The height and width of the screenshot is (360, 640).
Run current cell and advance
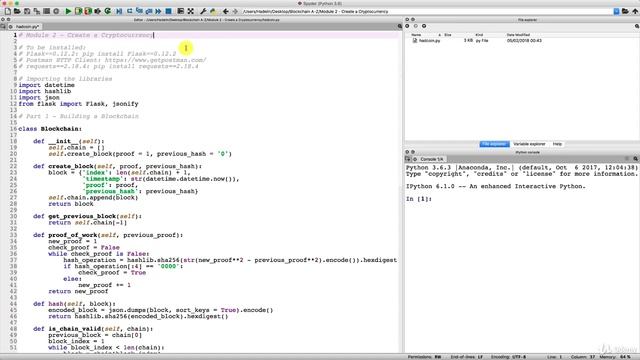[x=88, y=11]
